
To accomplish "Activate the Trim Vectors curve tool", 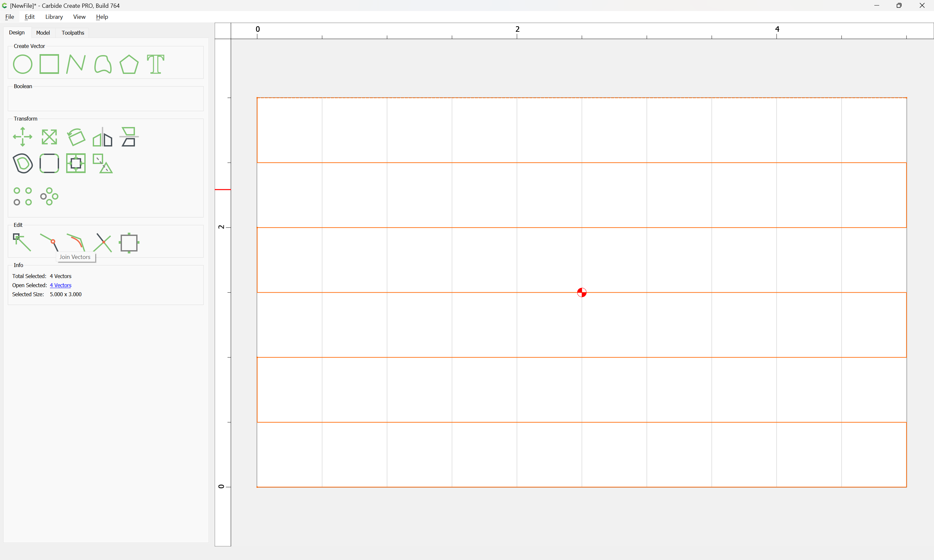I will click(76, 243).
